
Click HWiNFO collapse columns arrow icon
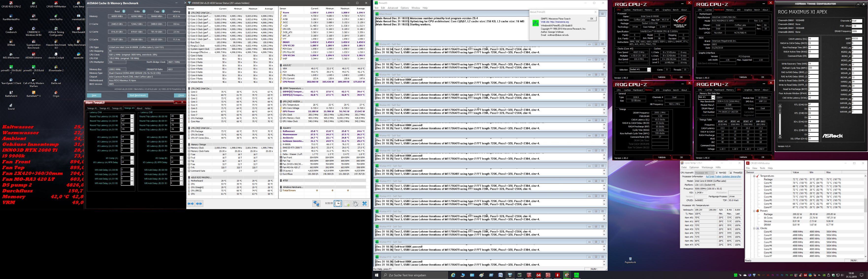(199, 203)
